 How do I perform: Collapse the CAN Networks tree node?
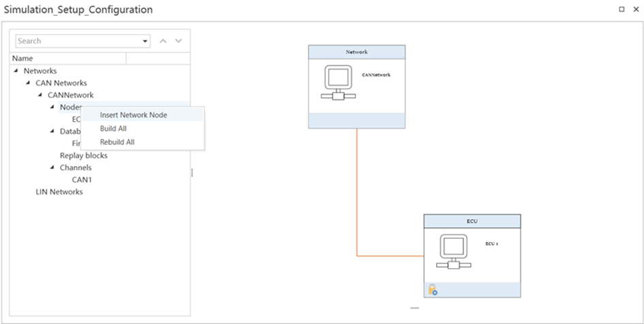(x=28, y=83)
